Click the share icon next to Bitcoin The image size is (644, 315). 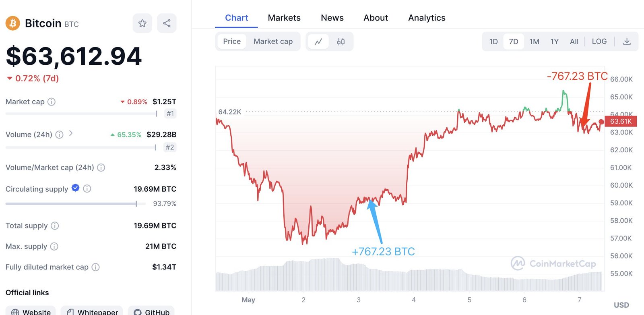[167, 23]
